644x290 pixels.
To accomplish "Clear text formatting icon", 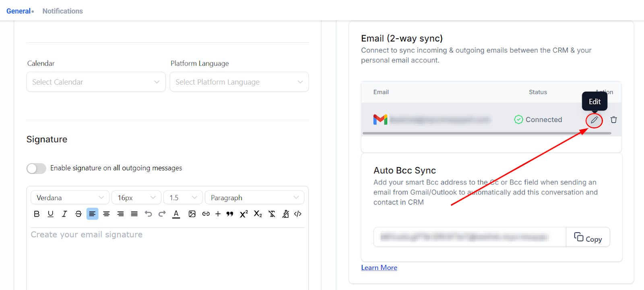I will (x=272, y=214).
